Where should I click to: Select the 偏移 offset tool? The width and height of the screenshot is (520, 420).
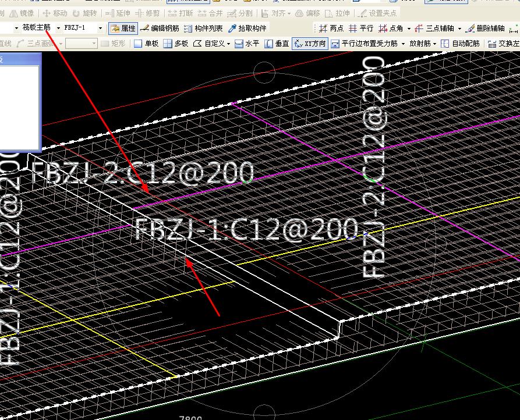(308, 13)
